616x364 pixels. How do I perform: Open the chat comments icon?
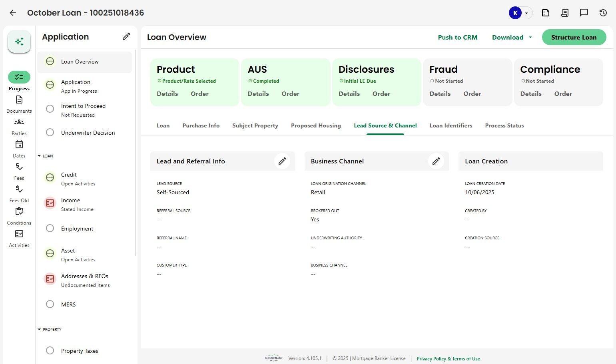tap(584, 13)
